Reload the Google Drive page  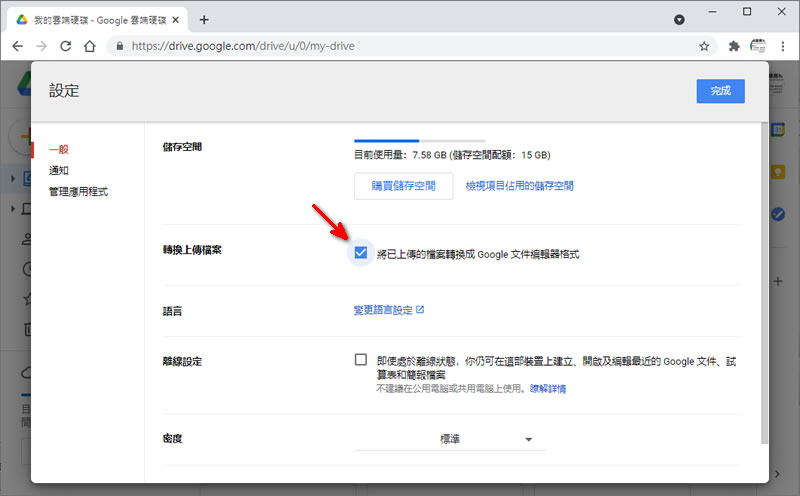66,46
